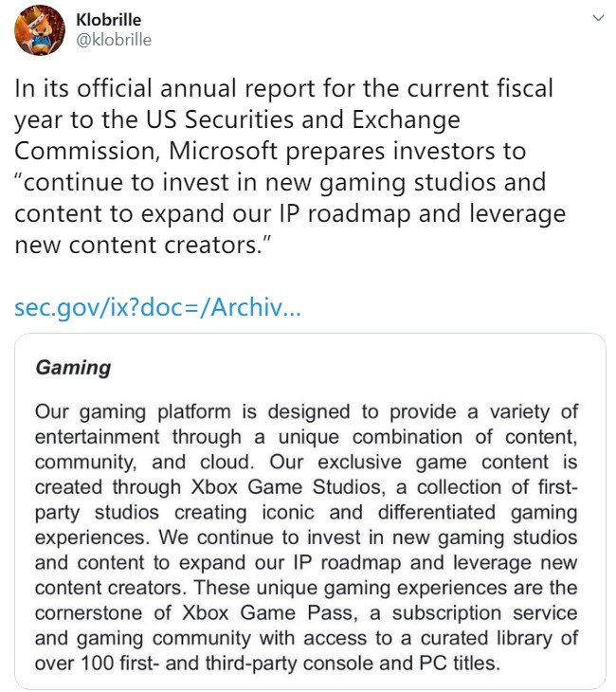This screenshot has width=616, height=692.
Task: Click "console and PC titles" in image
Action: pyautogui.click(x=406, y=662)
